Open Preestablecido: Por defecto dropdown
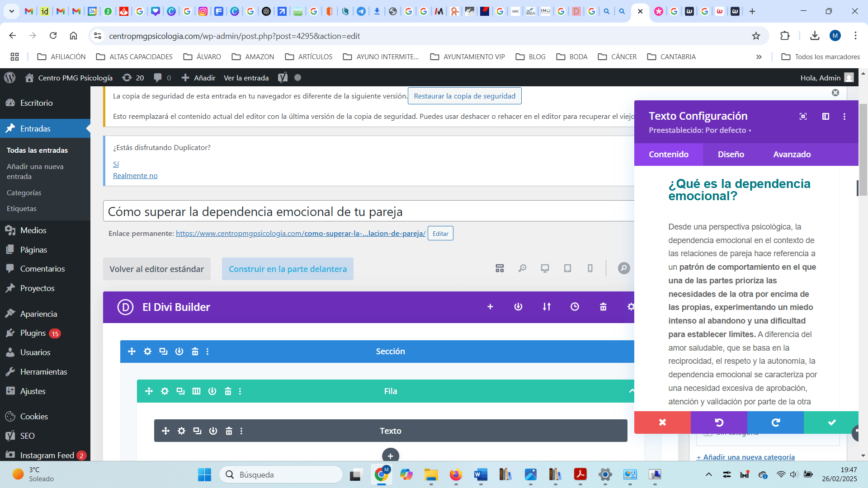This screenshot has height=488, width=868. 700,130
